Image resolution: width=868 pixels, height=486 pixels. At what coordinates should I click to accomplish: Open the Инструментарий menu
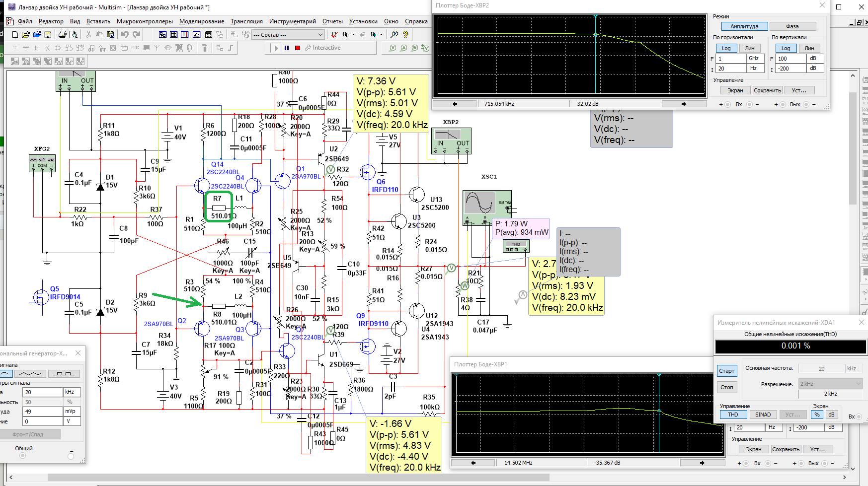pos(293,21)
